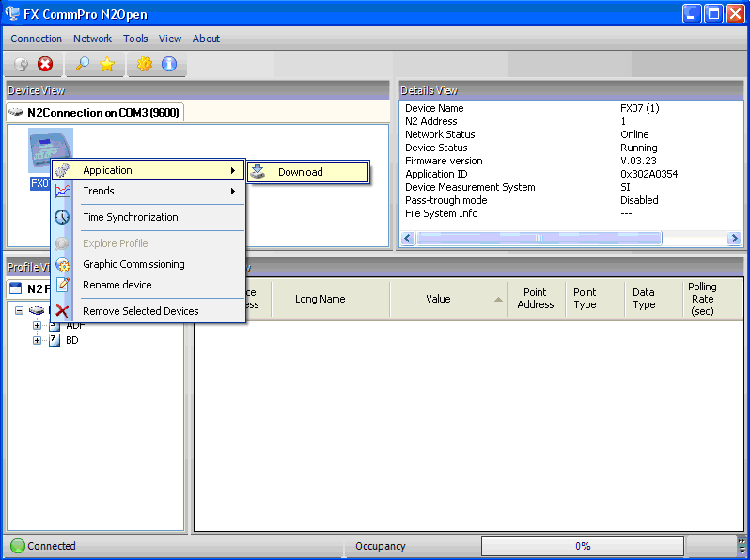Screen dimensions: 750x560
Task: Click the Network Status Online value
Action: click(634, 134)
